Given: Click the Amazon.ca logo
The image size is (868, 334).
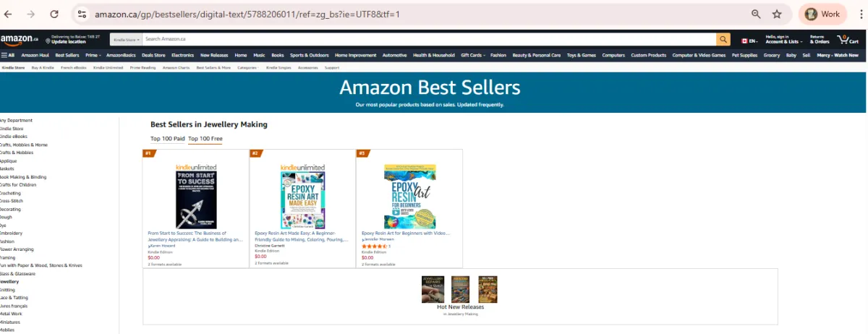Looking at the screenshot, I should (x=20, y=39).
